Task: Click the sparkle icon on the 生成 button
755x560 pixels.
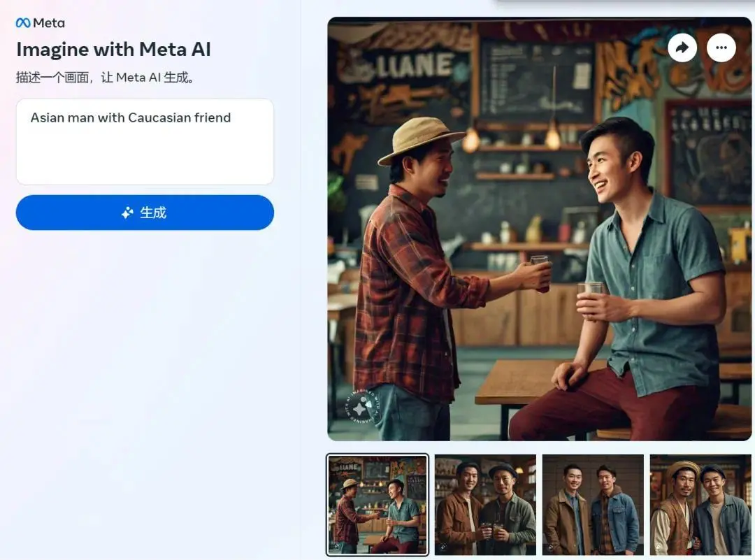Action: tap(127, 213)
